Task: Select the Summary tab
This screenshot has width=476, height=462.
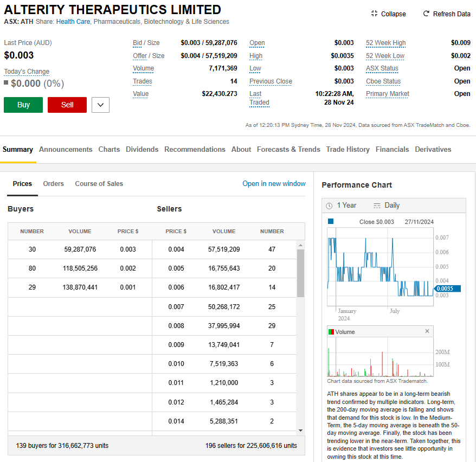Action: 17,149
